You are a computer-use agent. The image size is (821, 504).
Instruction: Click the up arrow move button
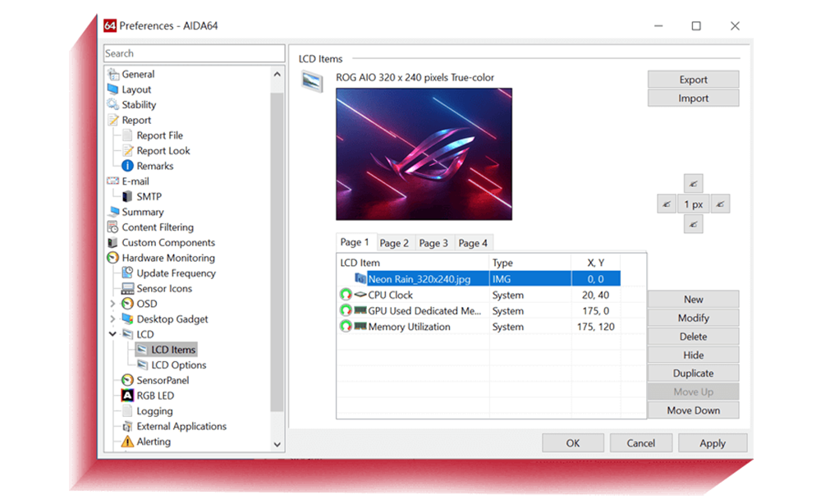pyautogui.click(x=693, y=183)
